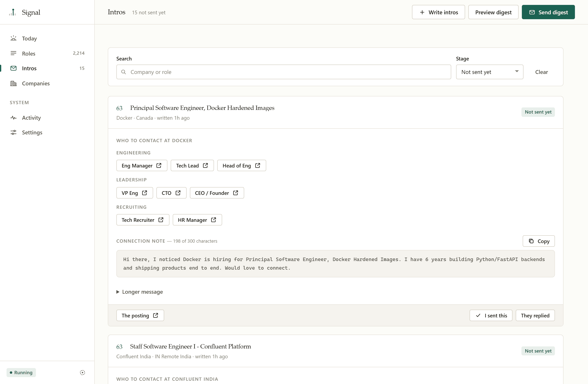The width and height of the screenshot is (588, 384).
Task: Click the Preview digest button
Action: pos(493,12)
